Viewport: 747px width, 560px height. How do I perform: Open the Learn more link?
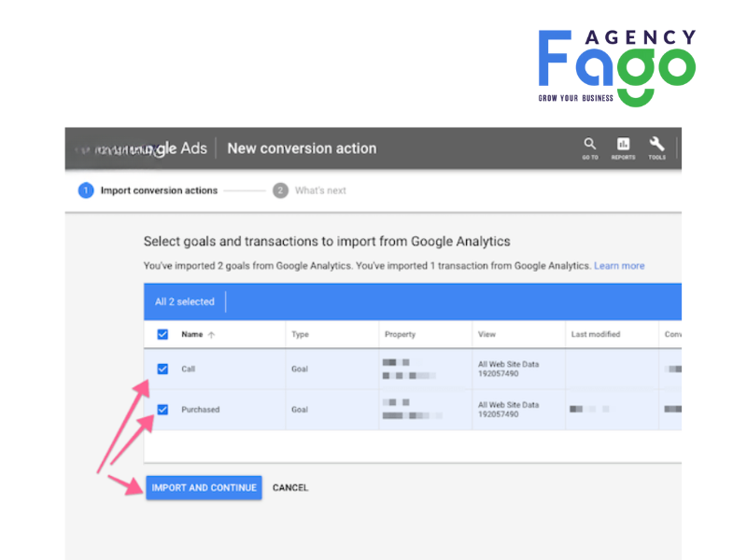(x=619, y=266)
